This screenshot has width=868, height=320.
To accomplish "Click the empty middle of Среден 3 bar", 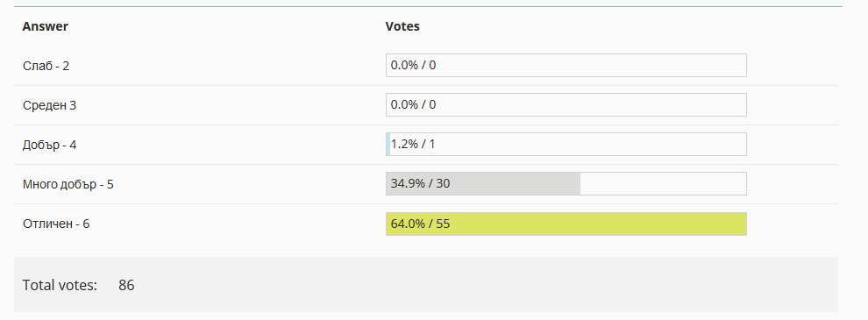I will pos(566,104).
